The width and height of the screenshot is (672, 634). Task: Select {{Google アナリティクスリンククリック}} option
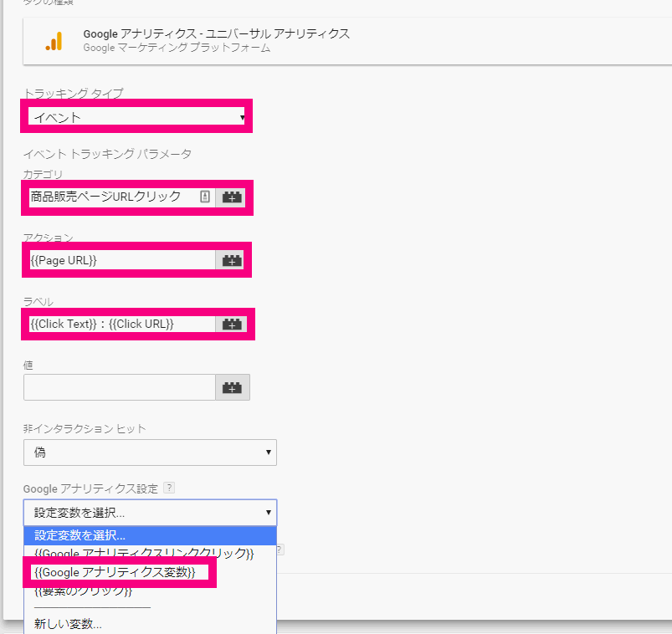(150, 553)
